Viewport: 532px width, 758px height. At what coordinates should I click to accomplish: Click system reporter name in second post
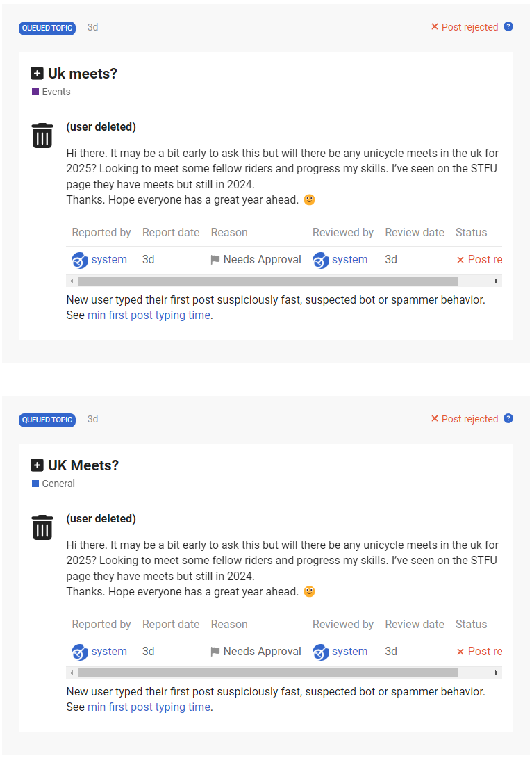tap(109, 652)
